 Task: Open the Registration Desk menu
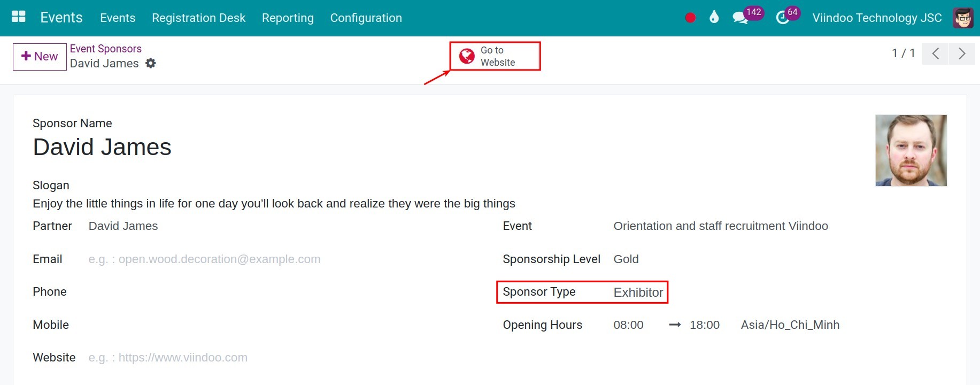tap(198, 18)
